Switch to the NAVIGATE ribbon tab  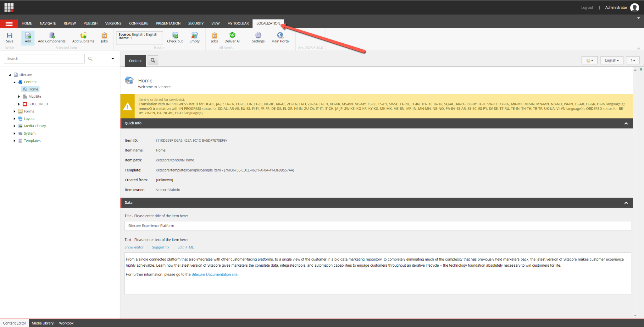coord(48,24)
